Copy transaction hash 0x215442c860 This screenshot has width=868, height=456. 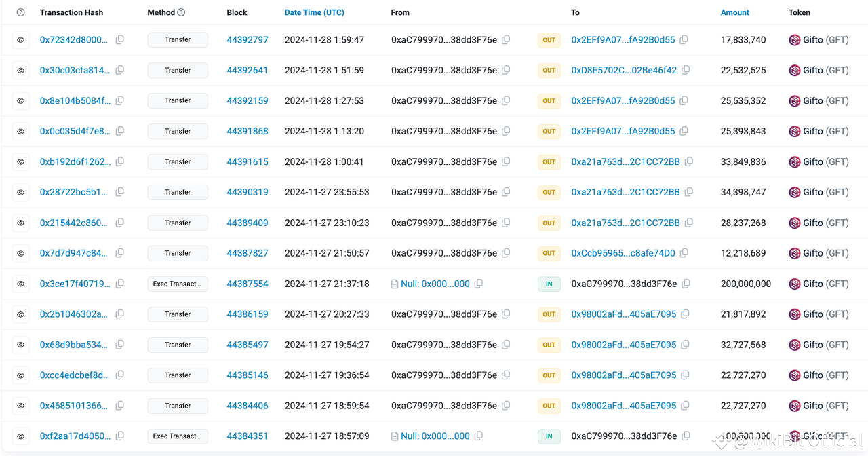pyautogui.click(x=119, y=223)
